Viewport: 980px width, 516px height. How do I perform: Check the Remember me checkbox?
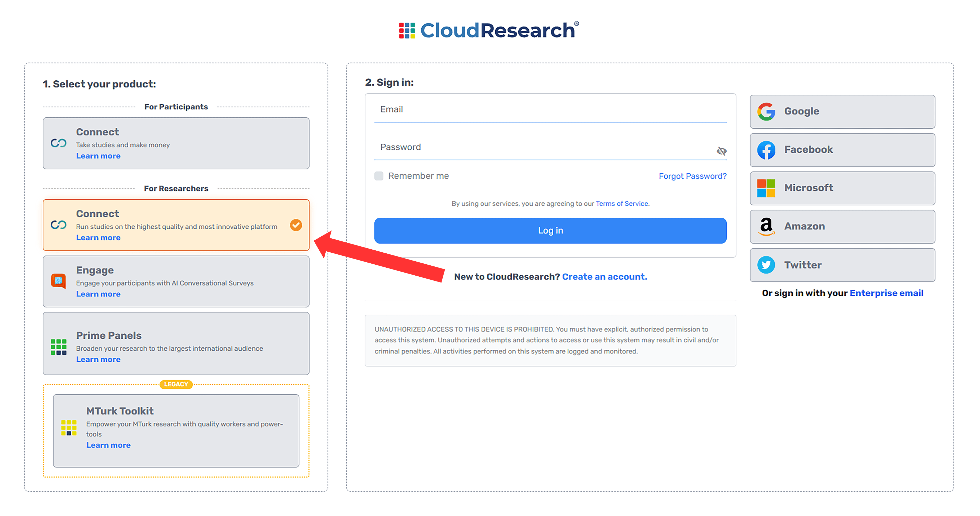coord(379,176)
